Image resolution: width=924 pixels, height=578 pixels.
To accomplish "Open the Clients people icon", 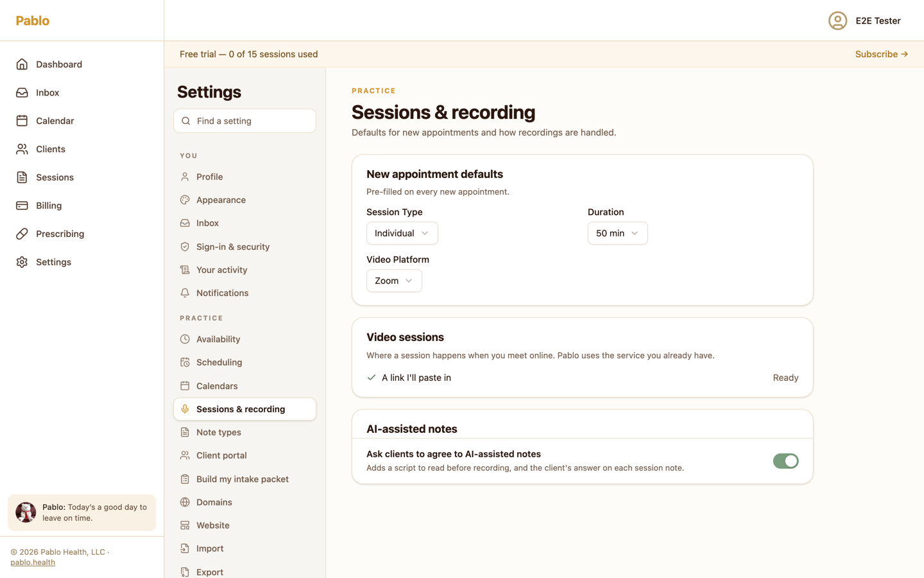I will pyautogui.click(x=22, y=149).
